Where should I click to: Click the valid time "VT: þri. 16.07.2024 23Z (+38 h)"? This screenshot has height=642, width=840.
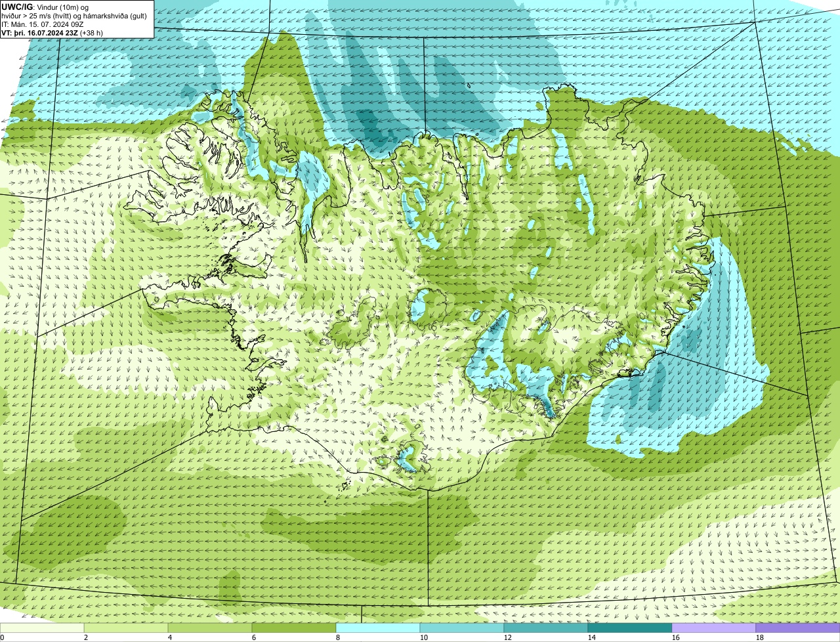[x=52, y=33]
